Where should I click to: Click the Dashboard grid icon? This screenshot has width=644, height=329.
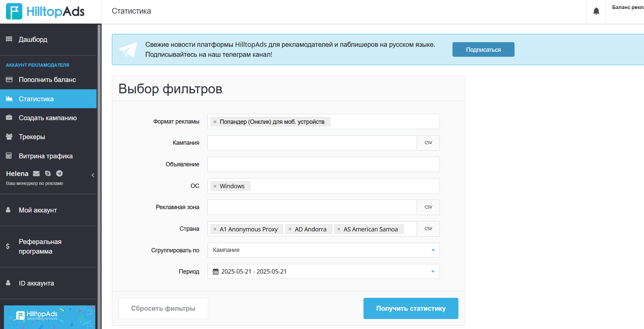9,39
